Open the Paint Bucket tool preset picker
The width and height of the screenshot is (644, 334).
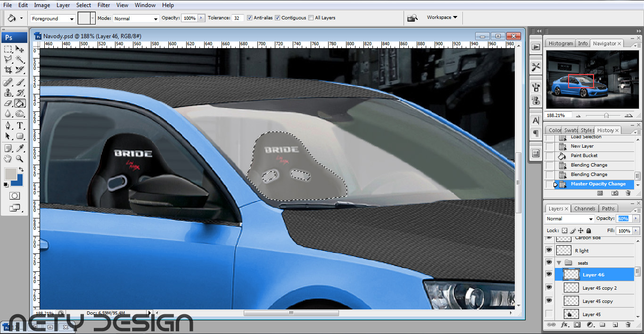pyautogui.click(x=15, y=18)
